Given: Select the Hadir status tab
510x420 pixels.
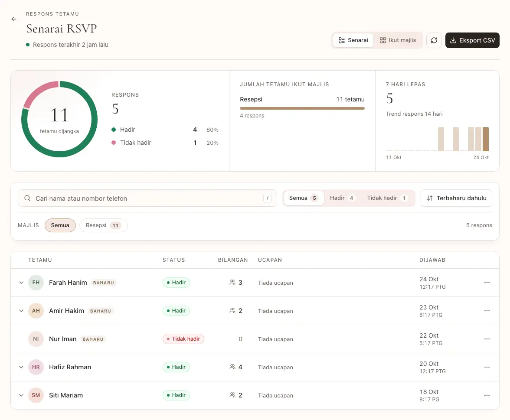Looking at the screenshot, I should (x=343, y=198).
